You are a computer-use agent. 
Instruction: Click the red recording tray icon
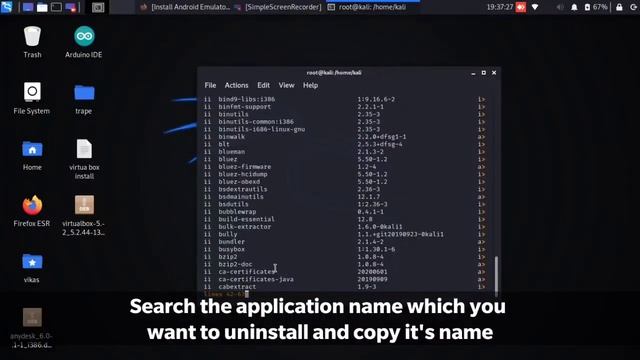point(521,7)
